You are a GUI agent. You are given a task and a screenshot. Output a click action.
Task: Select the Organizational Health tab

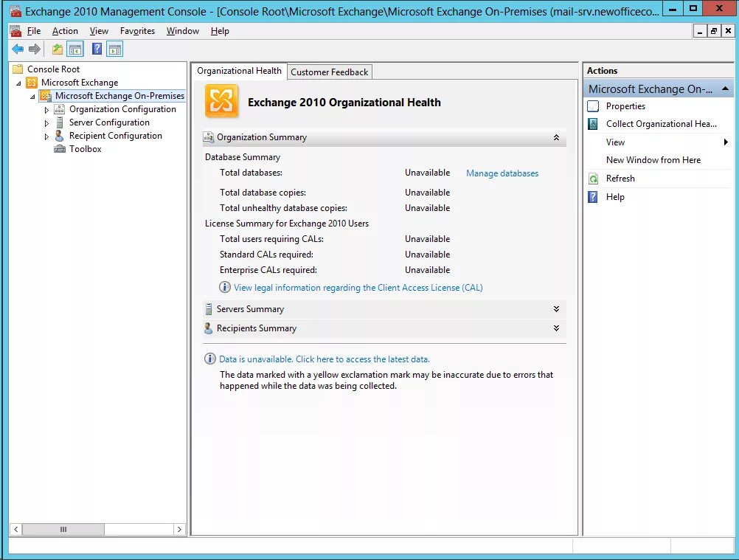coord(239,71)
